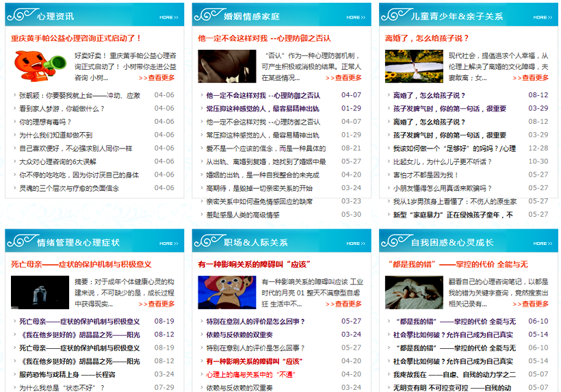Click the swirl icon beside 自我困惑&心灵成长 header
The height and width of the screenshot is (392, 561).
click(x=395, y=241)
